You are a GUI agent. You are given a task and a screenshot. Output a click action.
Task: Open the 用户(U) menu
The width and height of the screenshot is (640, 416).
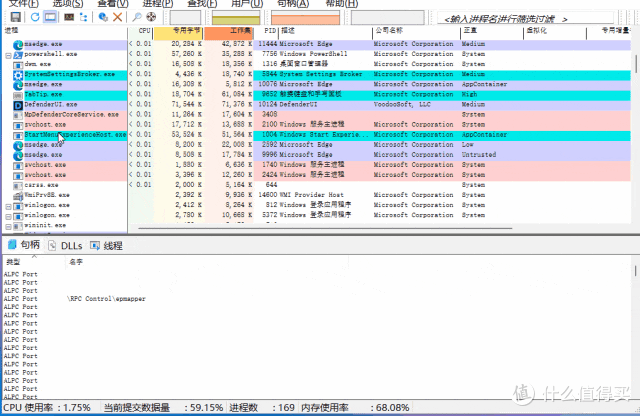(x=247, y=4)
